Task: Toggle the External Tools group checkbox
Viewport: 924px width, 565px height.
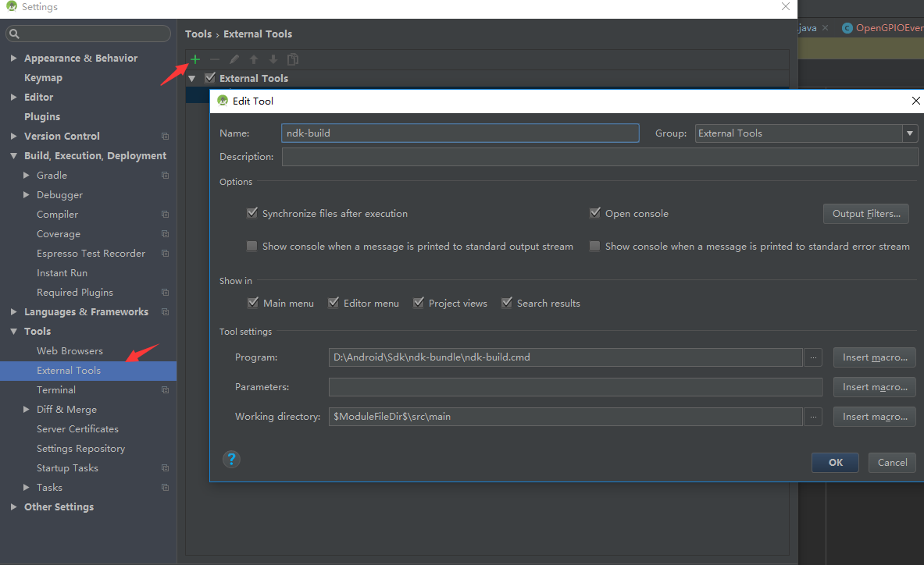Action: [x=210, y=78]
